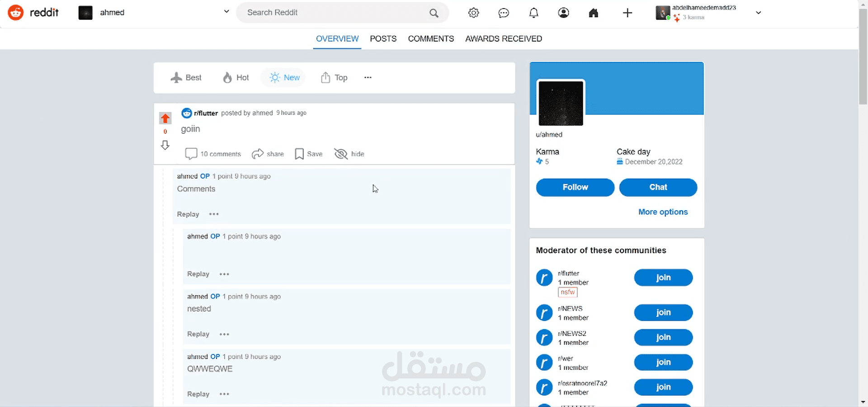This screenshot has height=407, width=868.
Task: Share the goiin post
Action: click(268, 154)
